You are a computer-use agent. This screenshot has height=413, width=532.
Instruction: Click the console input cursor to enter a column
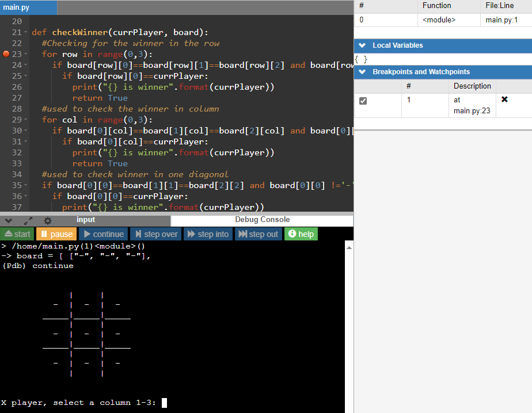pos(164,403)
